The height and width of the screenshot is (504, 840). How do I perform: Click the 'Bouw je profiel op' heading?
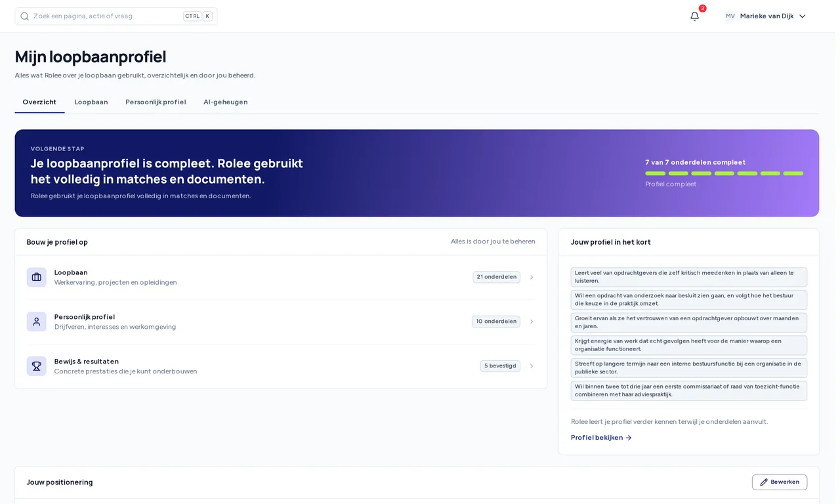point(57,242)
